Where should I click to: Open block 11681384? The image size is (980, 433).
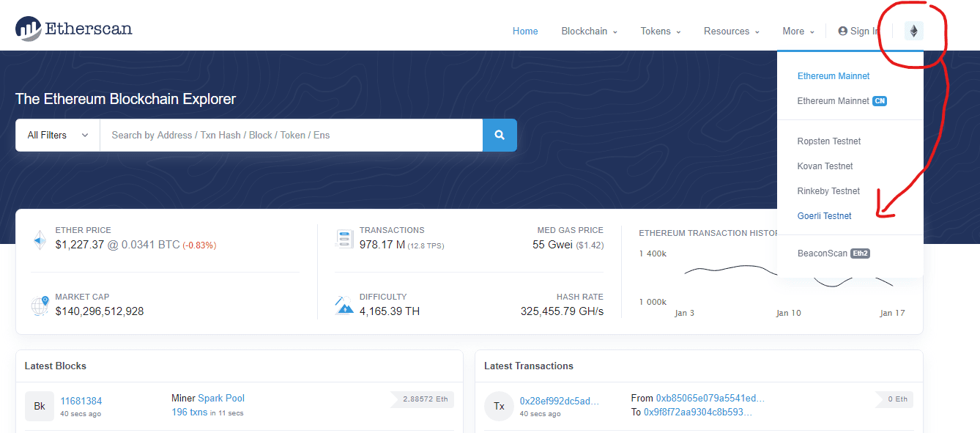[81, 401]
